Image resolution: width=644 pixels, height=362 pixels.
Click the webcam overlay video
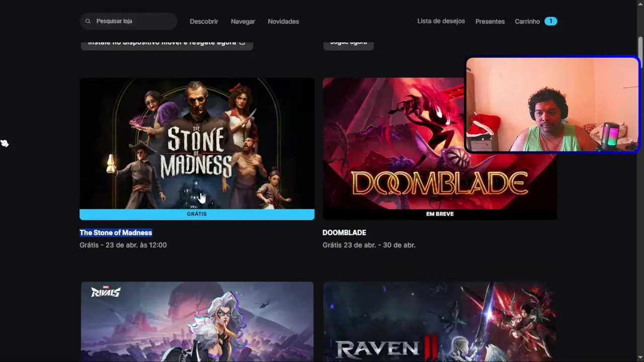tap(552, 105)
